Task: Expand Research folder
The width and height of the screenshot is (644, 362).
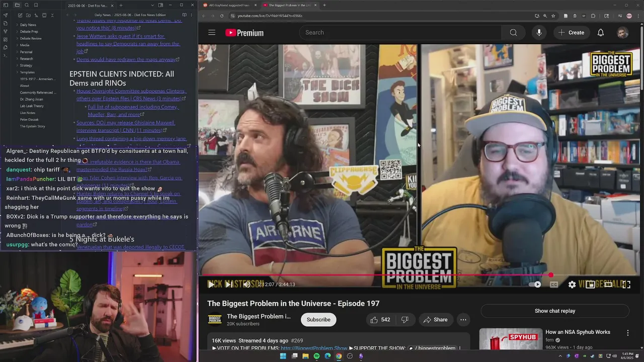Action: (x=26, y=59)
